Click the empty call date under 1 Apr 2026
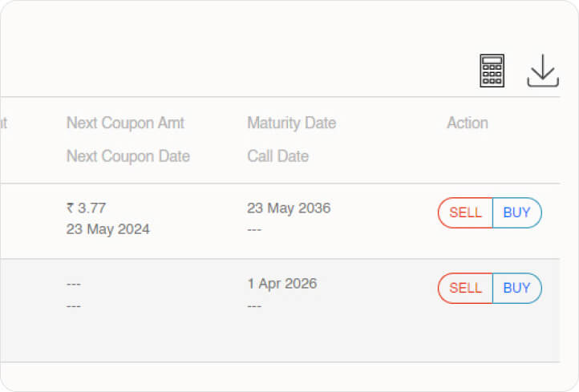The width and height of the screenshot is (579, 392). [255, 306]
